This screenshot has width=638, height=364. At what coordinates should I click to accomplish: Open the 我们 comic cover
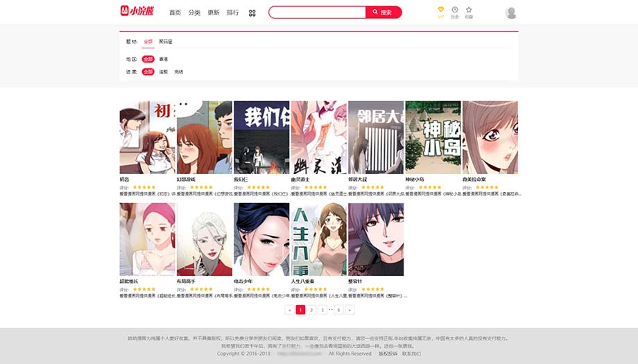coord(261,137)
